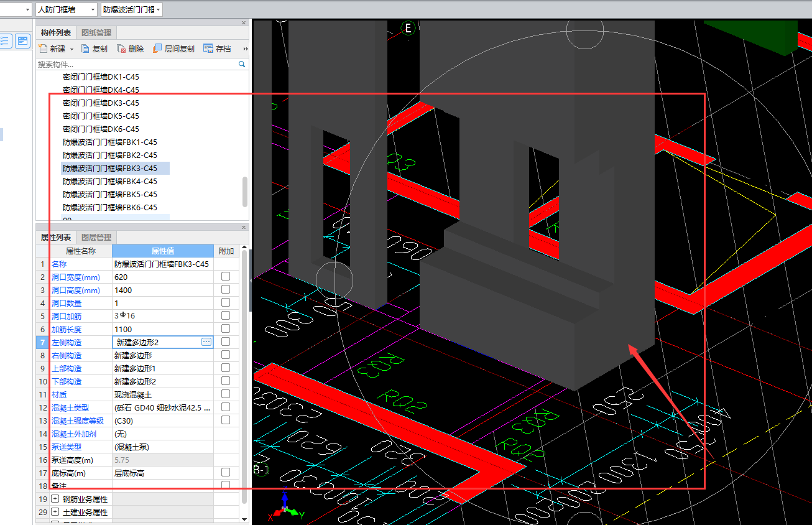The height and width of the screenshot is (525, 812).
Task: Click the component list vertical scrollbar thumb
Action: pyautogui.click(x=245, y=191)
